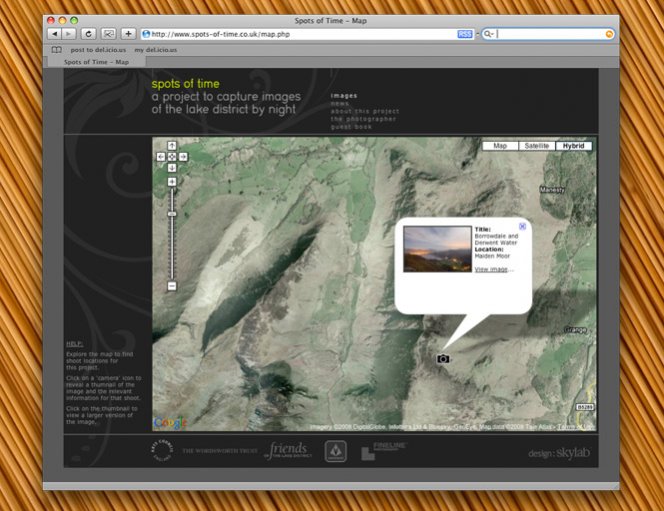664x511 pixels.
Task: Pan the map left with the arrow
Action: click(162, 156)
